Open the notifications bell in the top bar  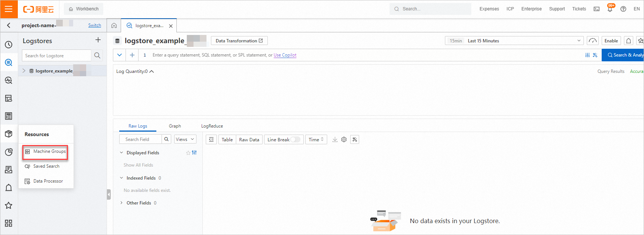610,9
